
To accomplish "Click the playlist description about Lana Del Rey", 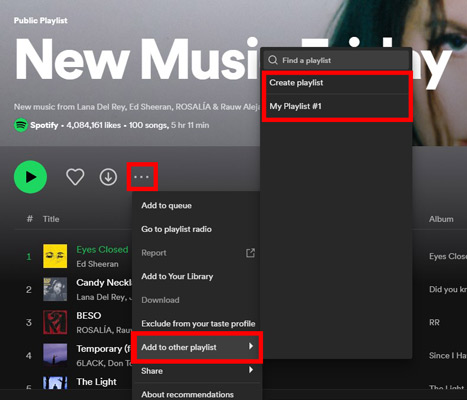I will pyautogui.click(x=137, y=107).
